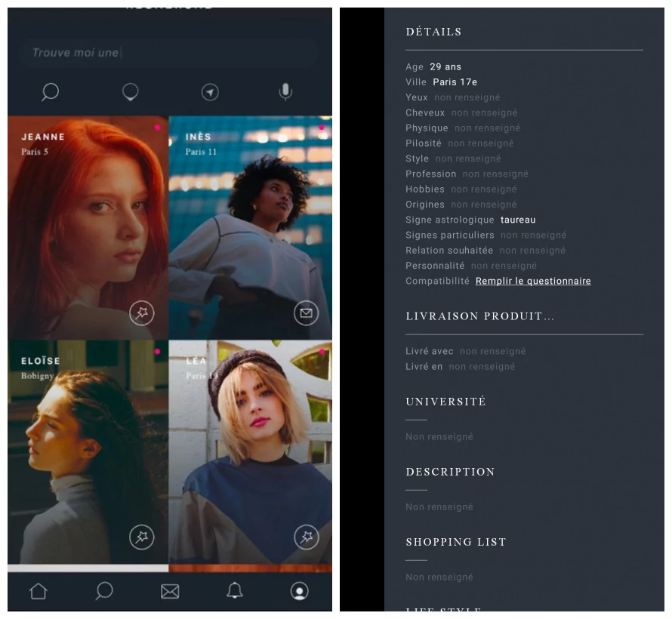
Task: Click the 'Livré avec' label
Action: [430, 351]
